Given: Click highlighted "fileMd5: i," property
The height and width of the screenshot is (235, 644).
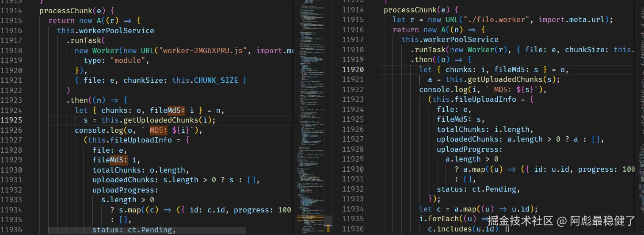Looking at the screenshot, I should pyautogui.click(x=116, y=160).
